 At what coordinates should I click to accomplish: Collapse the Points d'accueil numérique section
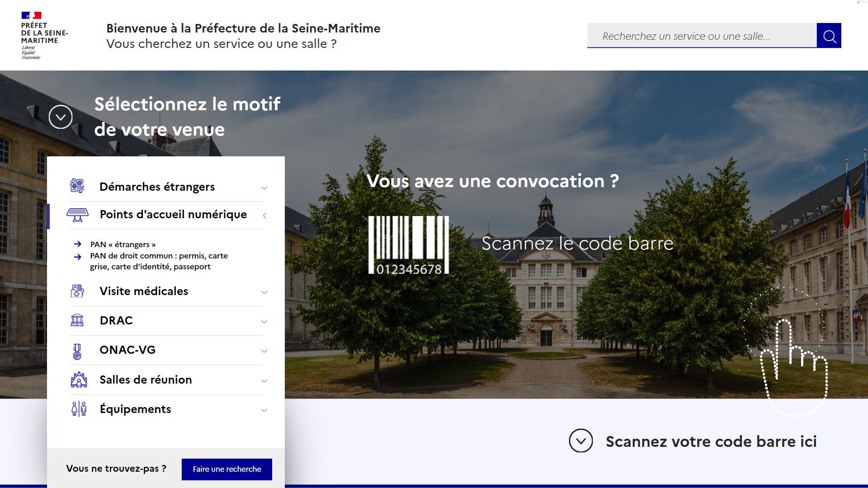pyautogui.click(x=264, y=216)
